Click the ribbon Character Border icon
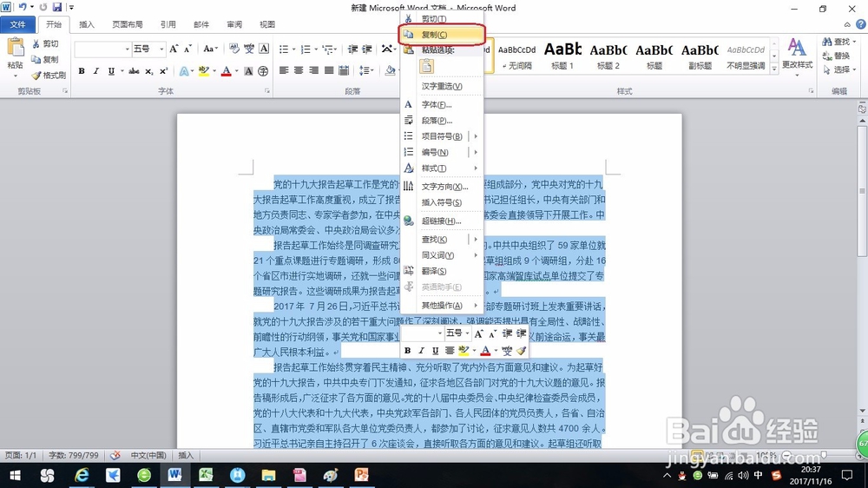This screenshot has height=488, width=868. (x=264, y=49)
